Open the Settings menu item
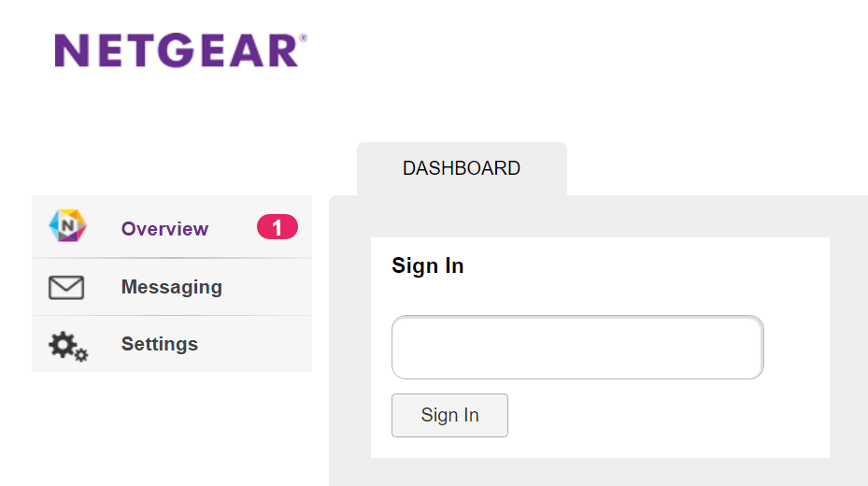Screen dimensions: 868x486 pos(172,344)
